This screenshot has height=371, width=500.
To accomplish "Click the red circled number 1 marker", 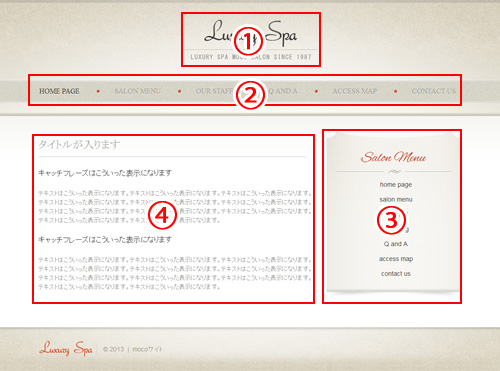I will [x=248, y=41].
